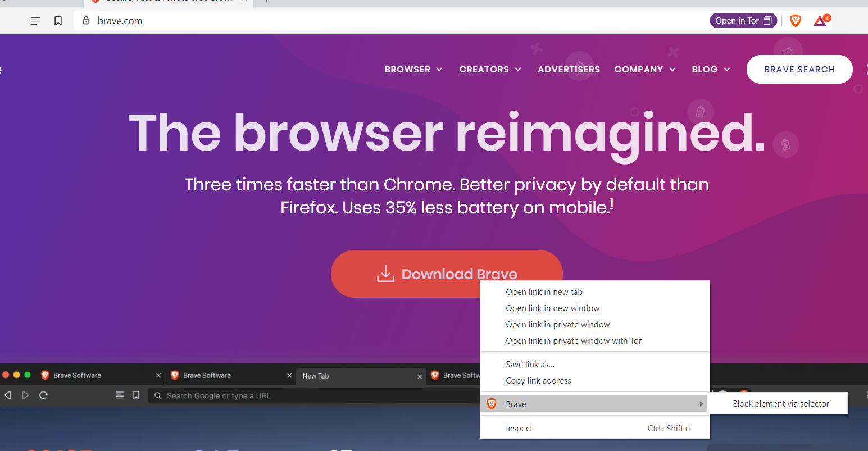Choose Open link in new window
The width and height of the screenshot is (868, 451).
(x=595, y=308)
